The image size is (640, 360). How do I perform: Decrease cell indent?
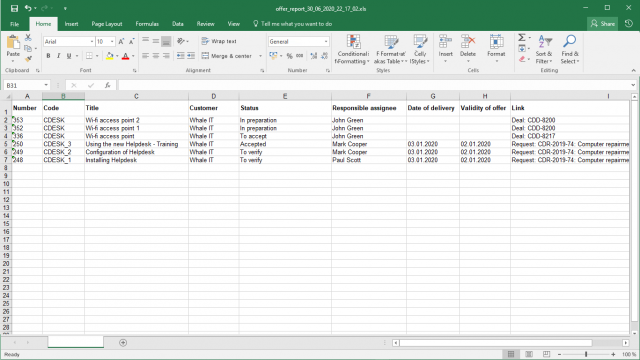pos(180,56)
